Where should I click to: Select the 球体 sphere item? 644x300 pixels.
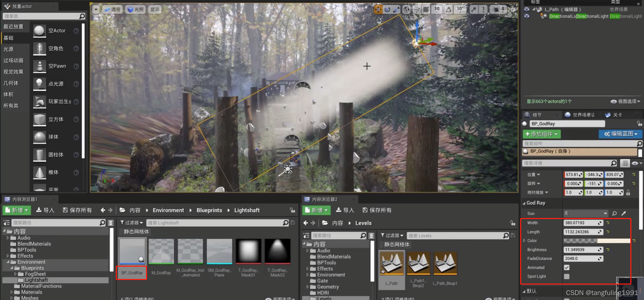pyautogui.click(x=56, y=137)
